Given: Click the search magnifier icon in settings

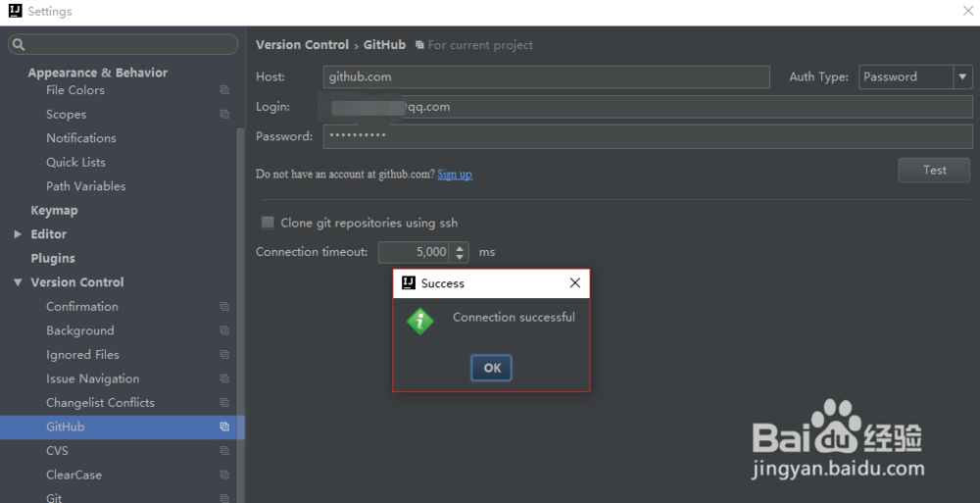Looking at the screenshot, I should pyautogui.click(x=19, y=44).
